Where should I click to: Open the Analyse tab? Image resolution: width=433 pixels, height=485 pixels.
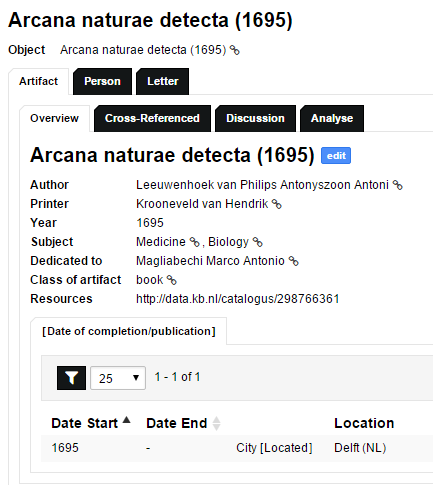click(x=332, y=119)
